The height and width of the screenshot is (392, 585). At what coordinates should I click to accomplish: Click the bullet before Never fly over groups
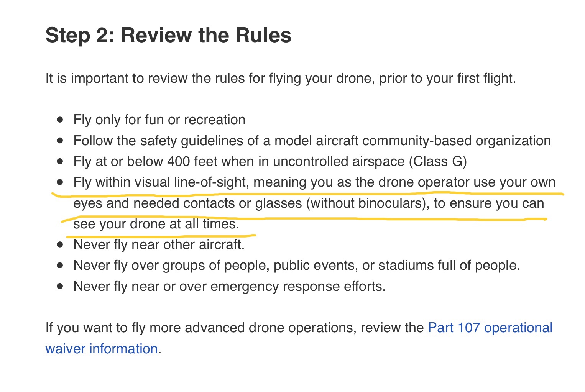click(60, 265)
